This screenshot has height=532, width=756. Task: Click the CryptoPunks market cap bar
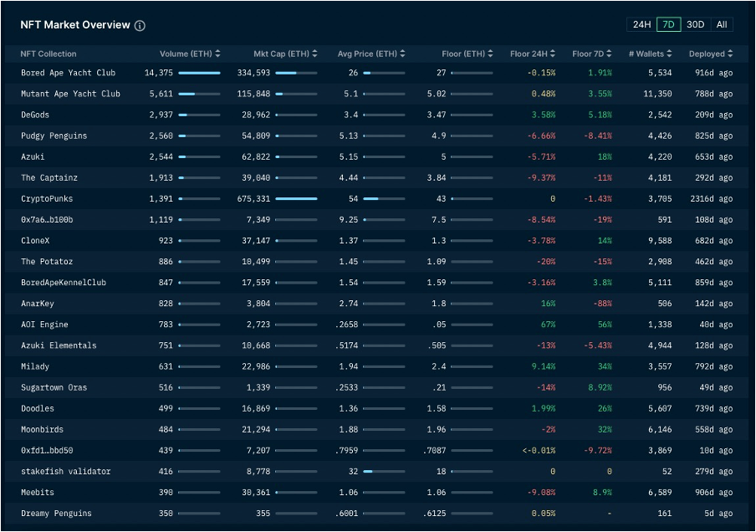coord(296,199)
